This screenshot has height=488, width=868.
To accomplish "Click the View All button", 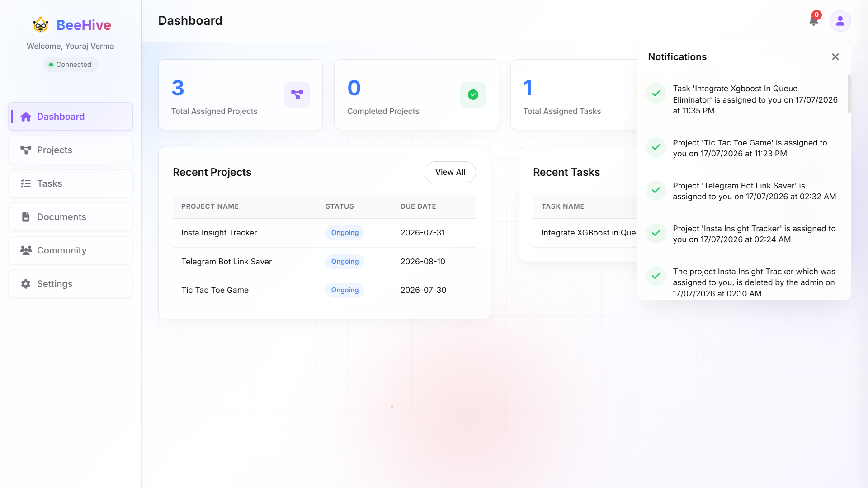I will [450, 172].
